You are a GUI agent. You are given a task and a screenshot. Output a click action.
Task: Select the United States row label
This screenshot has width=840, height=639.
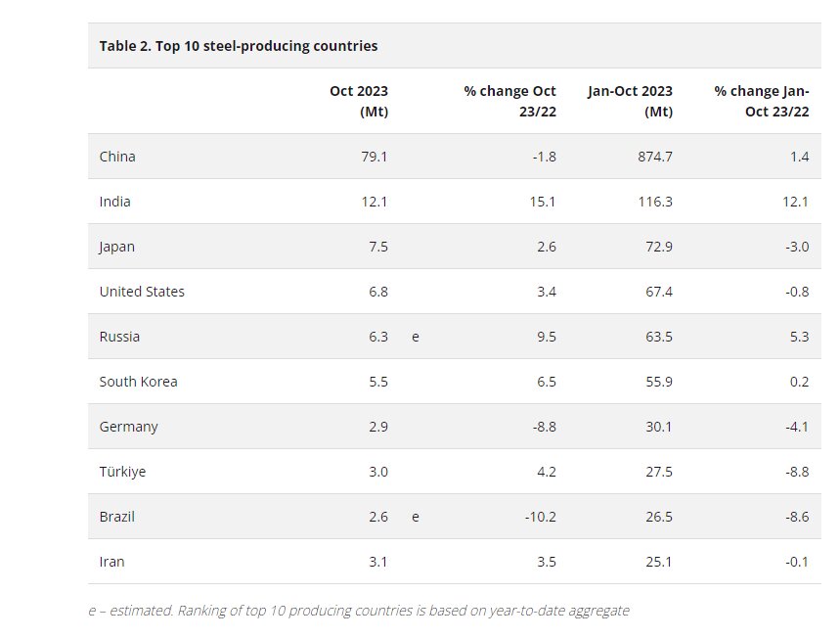pos(142,292)
